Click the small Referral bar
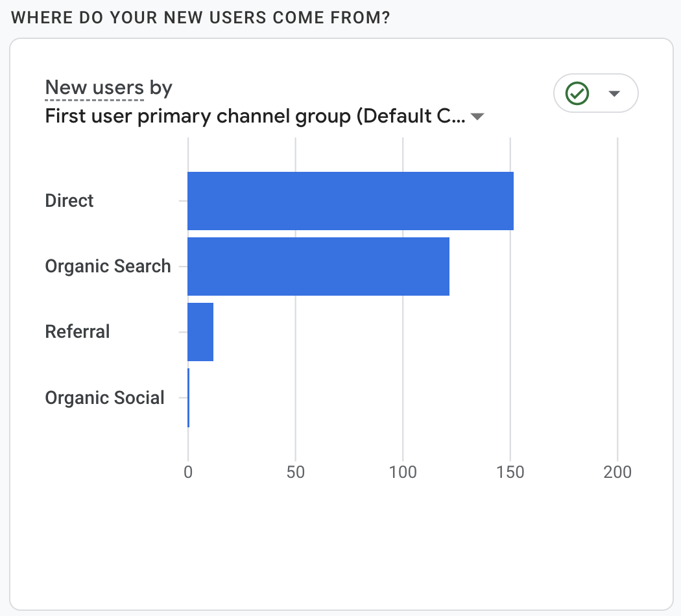Viewport: 681px width, 616px height. pos(200,332)
